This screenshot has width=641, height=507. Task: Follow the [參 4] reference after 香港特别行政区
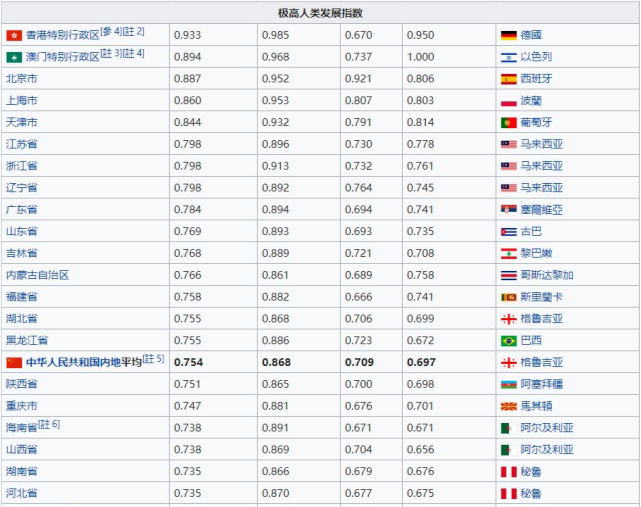pos(111,31)
